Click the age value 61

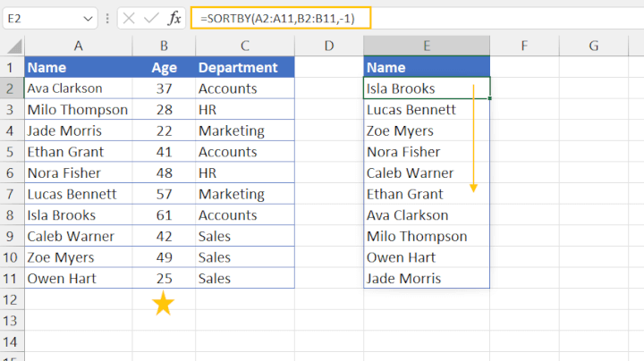pos(164,215)
